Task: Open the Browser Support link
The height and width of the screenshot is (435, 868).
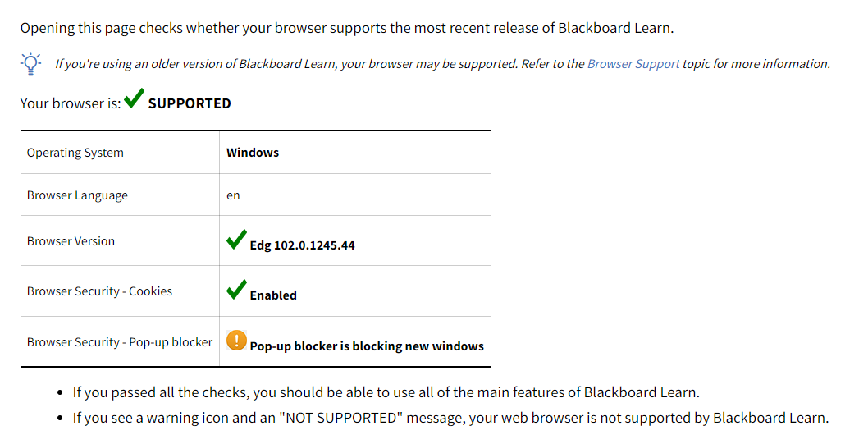Action: click(x=633, y=64)
